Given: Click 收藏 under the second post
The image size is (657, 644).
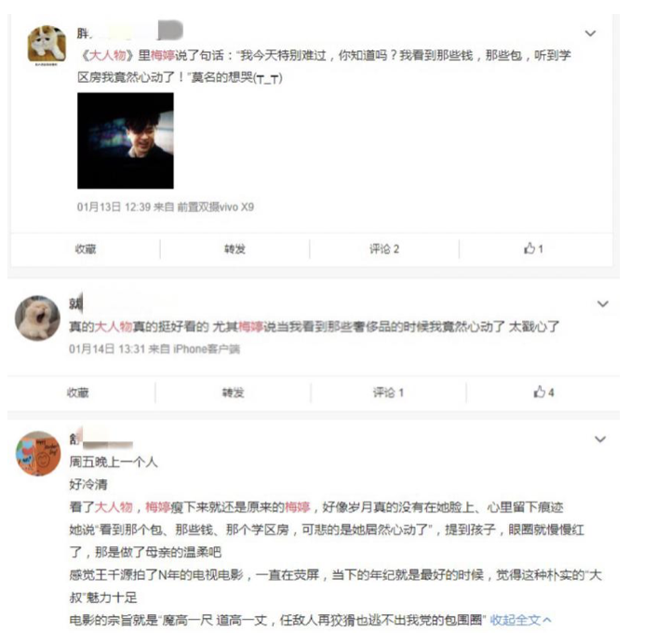Looking at the screenshot, I should click(78, 393).
